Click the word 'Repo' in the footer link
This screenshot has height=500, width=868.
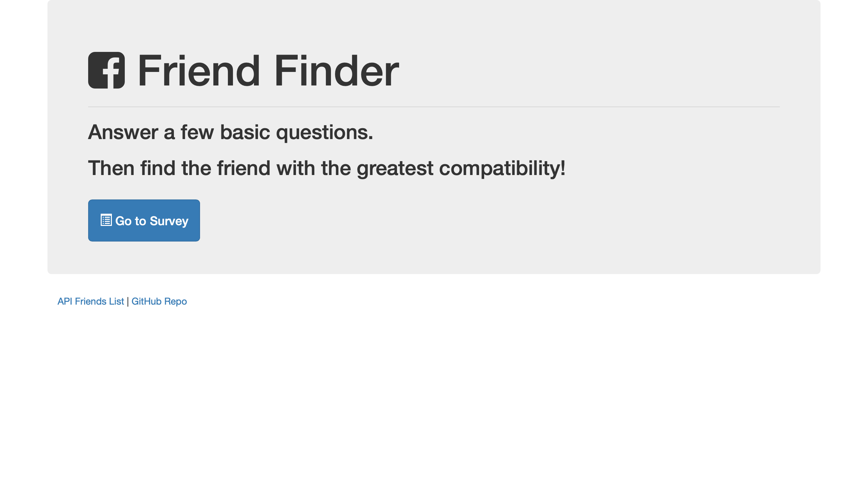176,302
